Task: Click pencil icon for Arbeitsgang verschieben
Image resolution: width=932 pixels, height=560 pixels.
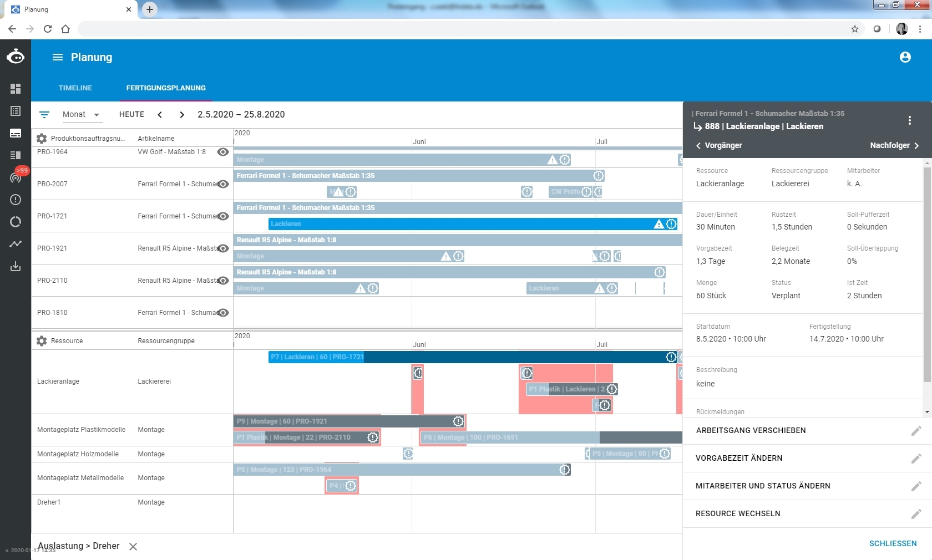Action: point(916,431)
